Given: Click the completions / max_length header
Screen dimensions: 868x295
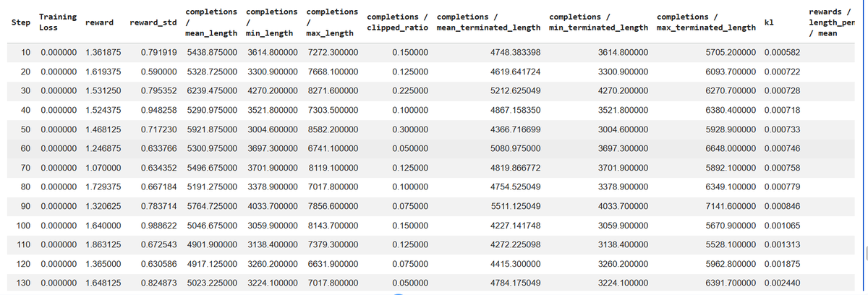Looking at the screenshot, I should coord(332,22).
